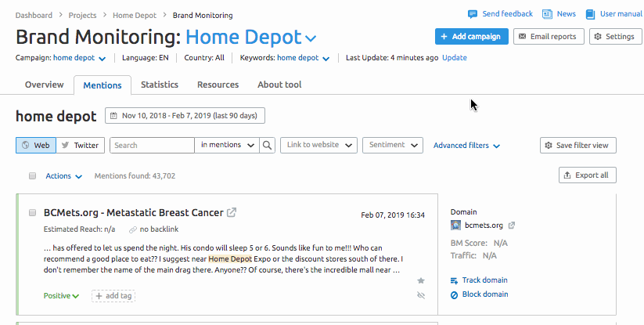644x325 pixels.
Task: Switch source to Twitter
Action: [x=80, y=145]
